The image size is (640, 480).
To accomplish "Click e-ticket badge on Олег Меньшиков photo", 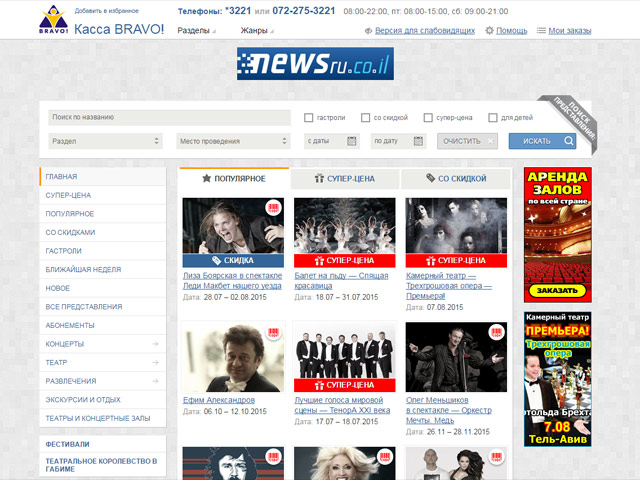I will tap(496, 332).
